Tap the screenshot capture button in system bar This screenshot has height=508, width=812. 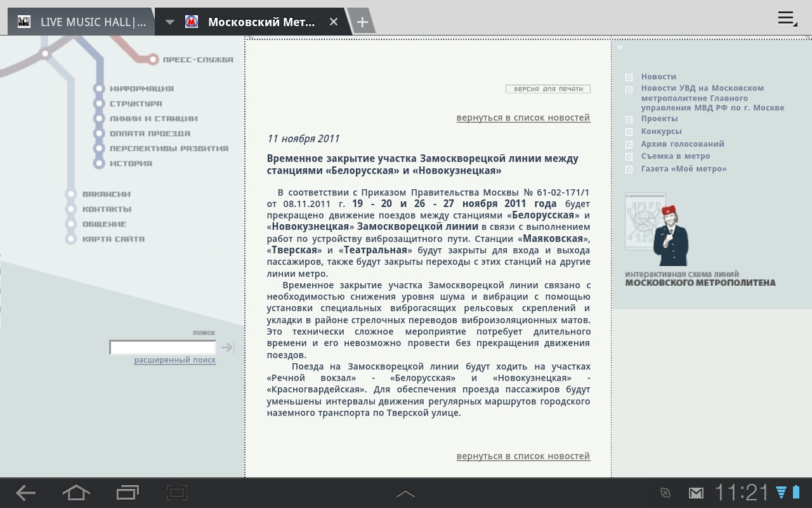tap(177, 493)
